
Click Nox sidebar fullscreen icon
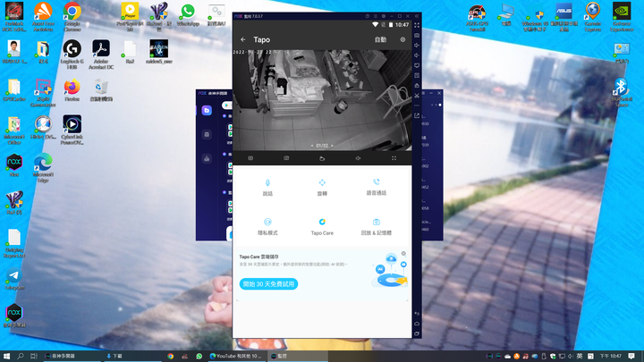point(417,25)
